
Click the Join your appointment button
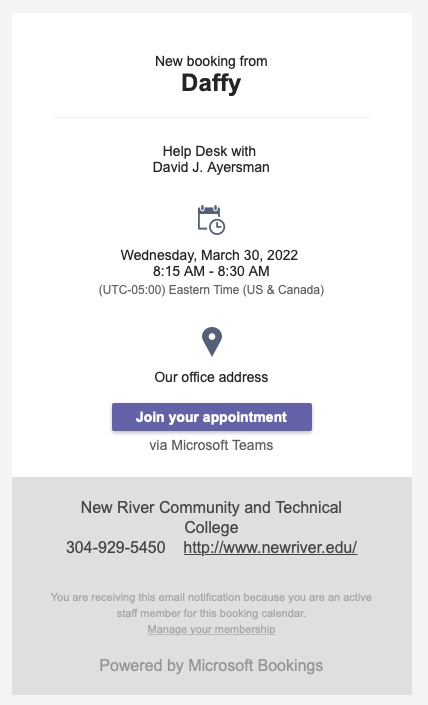[212, 417]
